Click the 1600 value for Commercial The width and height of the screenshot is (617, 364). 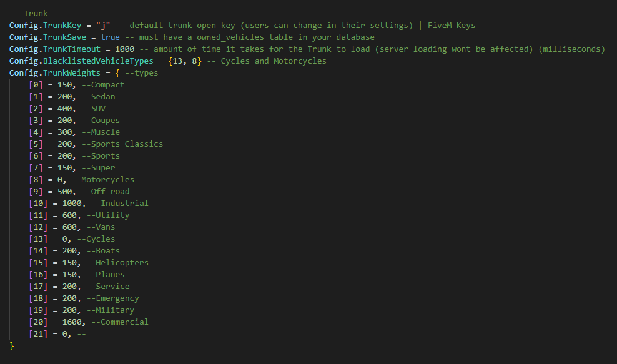pos(72,322)
